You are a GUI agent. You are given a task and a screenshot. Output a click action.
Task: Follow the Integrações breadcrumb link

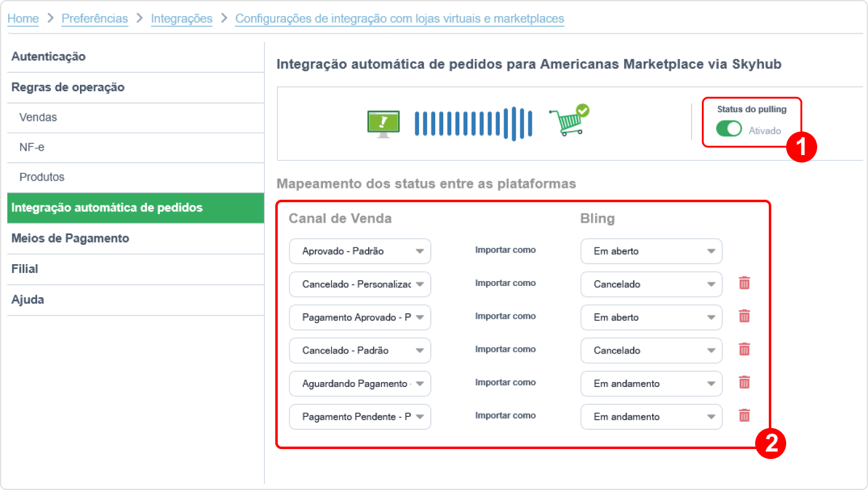[182, 19]
